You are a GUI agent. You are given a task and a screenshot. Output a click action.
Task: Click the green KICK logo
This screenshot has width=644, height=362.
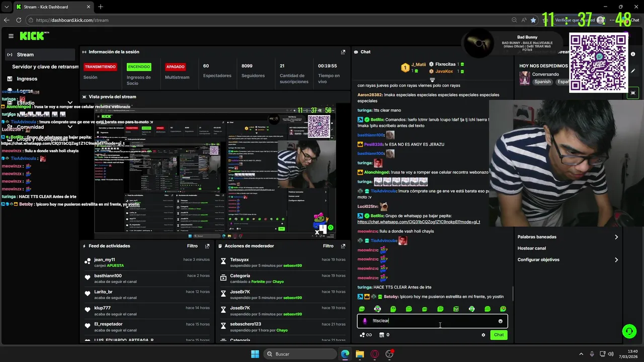(x=32, y=36)
